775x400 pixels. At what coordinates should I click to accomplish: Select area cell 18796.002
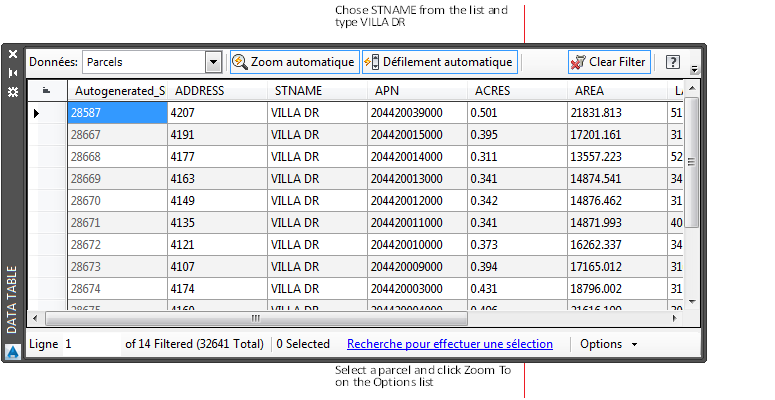(x=617, y=288)
